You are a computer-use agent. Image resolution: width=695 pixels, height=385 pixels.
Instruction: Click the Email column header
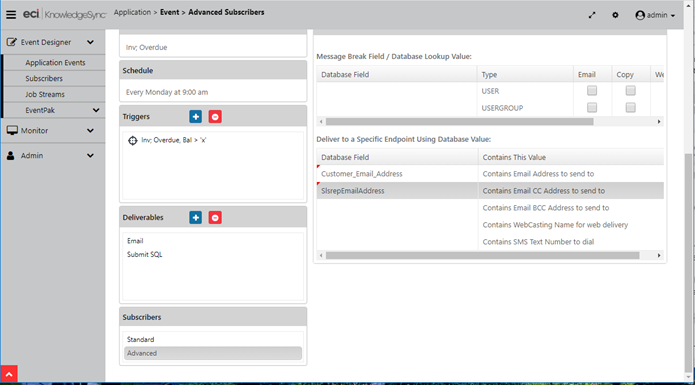coord(592,74)
